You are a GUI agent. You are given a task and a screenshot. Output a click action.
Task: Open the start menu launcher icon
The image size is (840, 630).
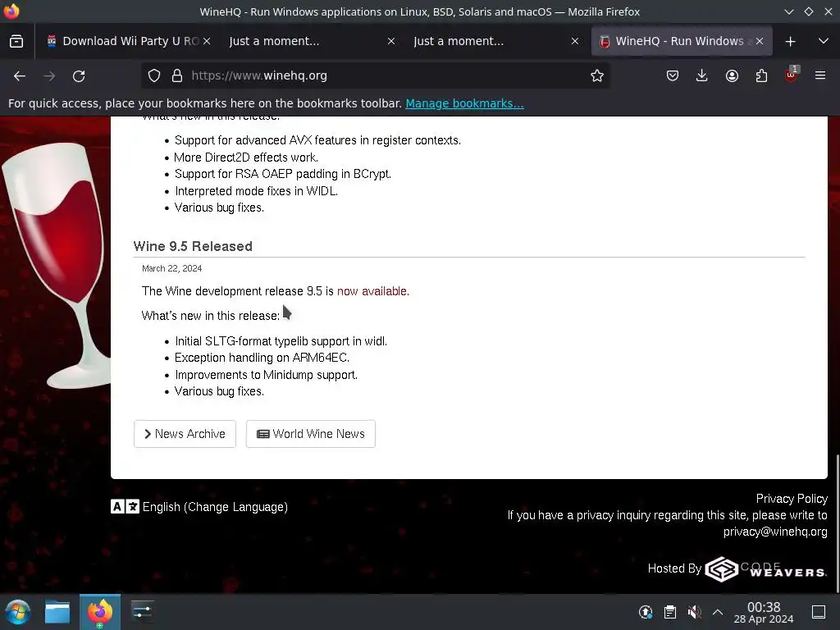pos(18,612)
